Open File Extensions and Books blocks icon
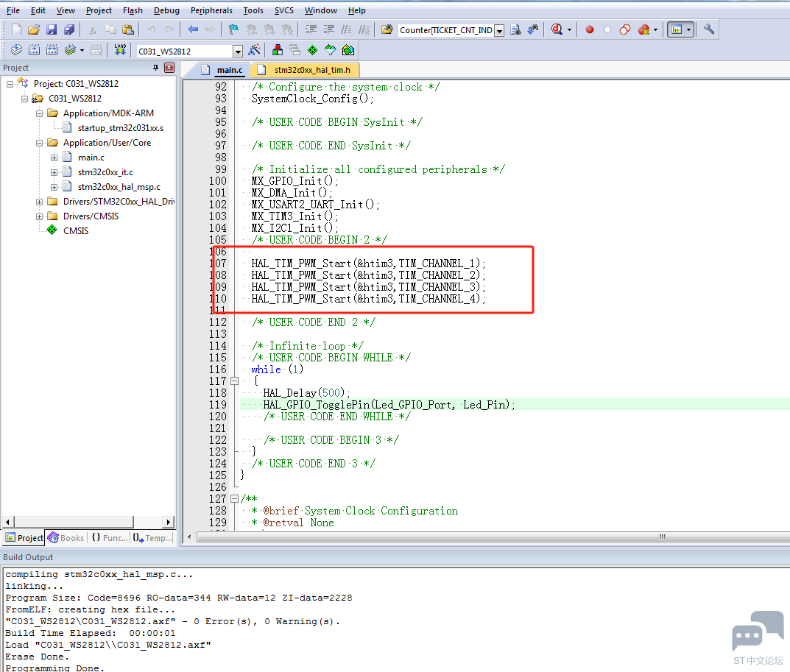The image size is (790, 672). click(x=277, y=50)
